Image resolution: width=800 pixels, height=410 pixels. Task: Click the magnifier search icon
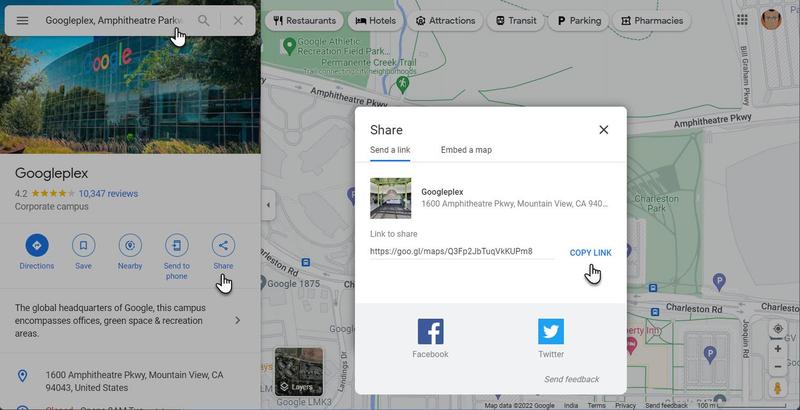(x=204, y=21)
